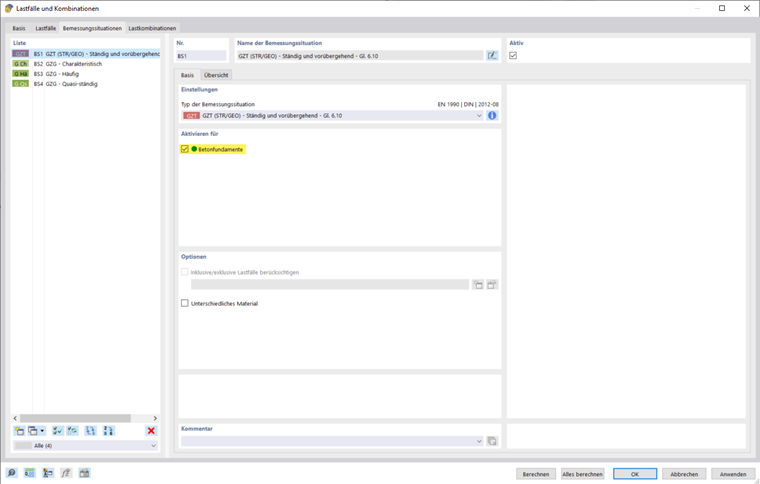Click the Name der Bemessungssituation field
The height and width of the screenshot is (484, 760).
360,56
